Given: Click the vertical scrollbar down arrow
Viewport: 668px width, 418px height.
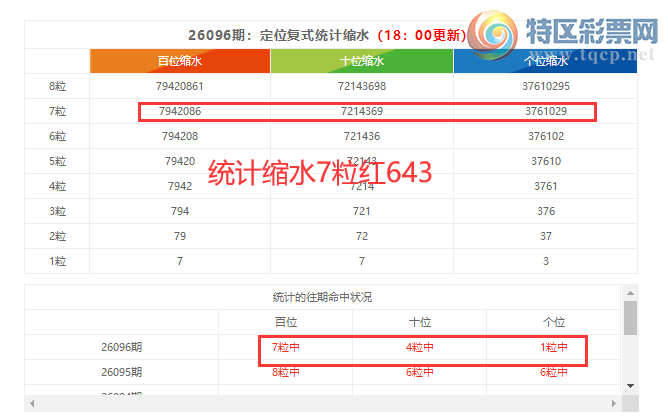Looking at the screenshot, I should click(x=630, y=385).
